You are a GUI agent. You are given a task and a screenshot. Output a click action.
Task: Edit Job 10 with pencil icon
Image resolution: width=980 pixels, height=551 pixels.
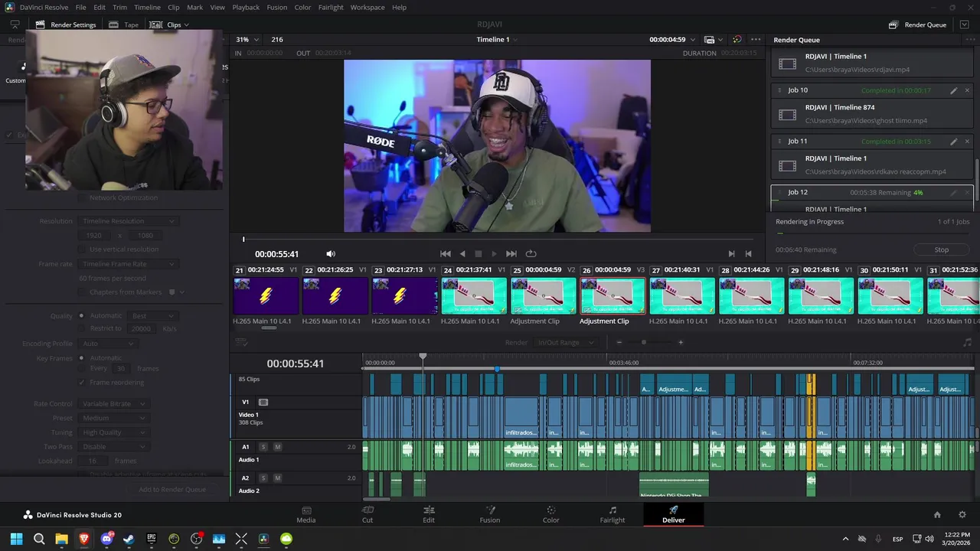click(954, 90)
